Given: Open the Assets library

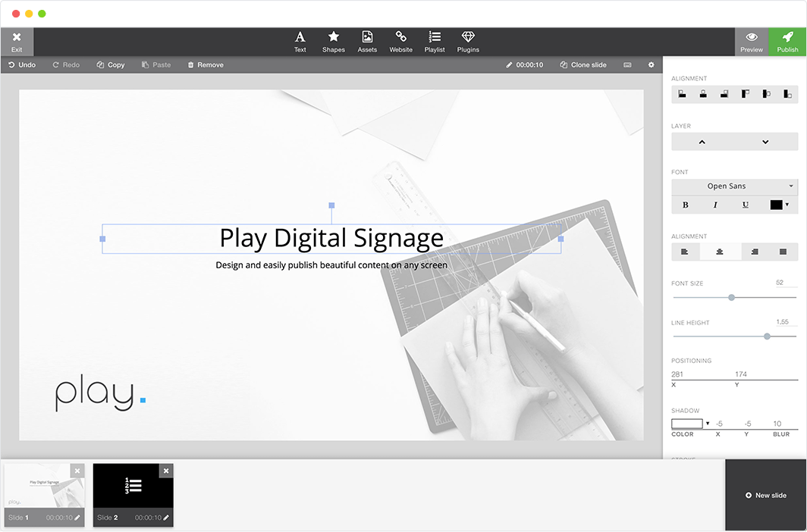Looking at the screenshot, I should (x=367, y=42).
